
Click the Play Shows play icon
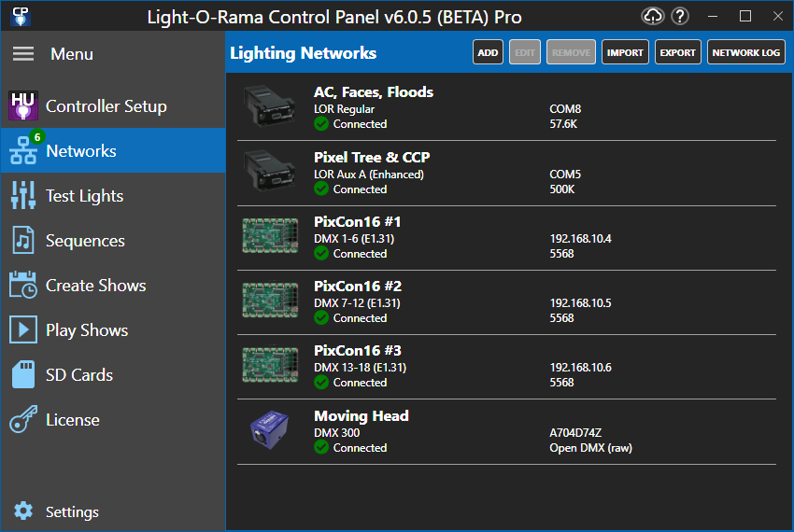click(23, 330)
